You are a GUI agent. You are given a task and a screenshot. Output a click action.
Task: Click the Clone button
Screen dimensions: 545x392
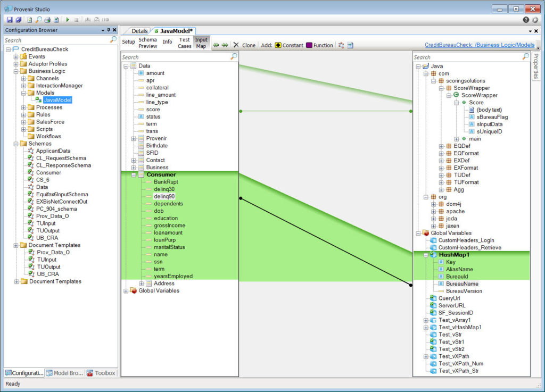pos(249,45)
